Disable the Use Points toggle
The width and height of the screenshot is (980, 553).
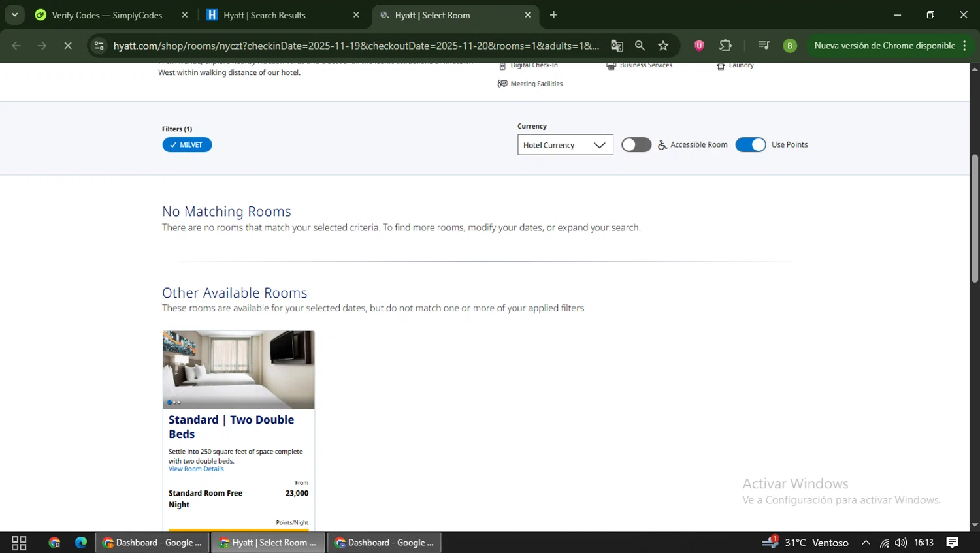point(751,145)
